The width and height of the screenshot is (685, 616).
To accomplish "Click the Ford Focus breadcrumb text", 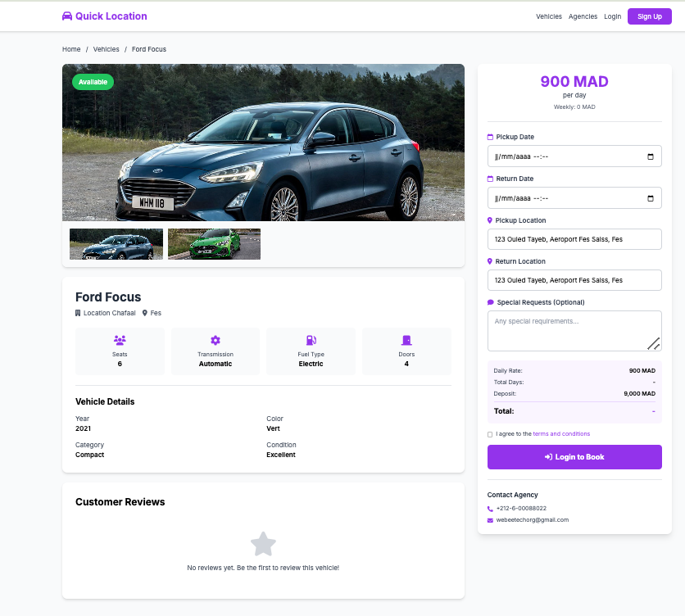I will (x=149, y=49).
